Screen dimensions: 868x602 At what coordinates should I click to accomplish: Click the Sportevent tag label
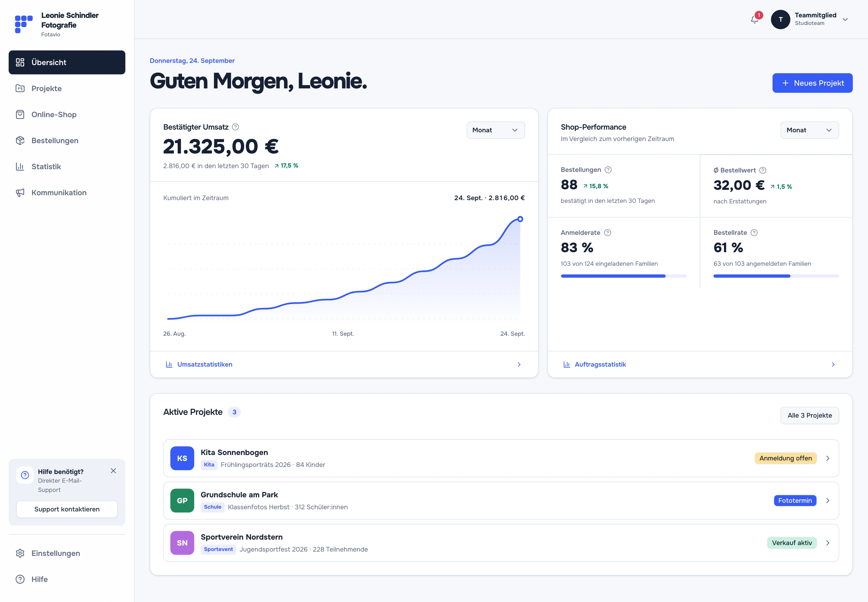tap(218, 550)
